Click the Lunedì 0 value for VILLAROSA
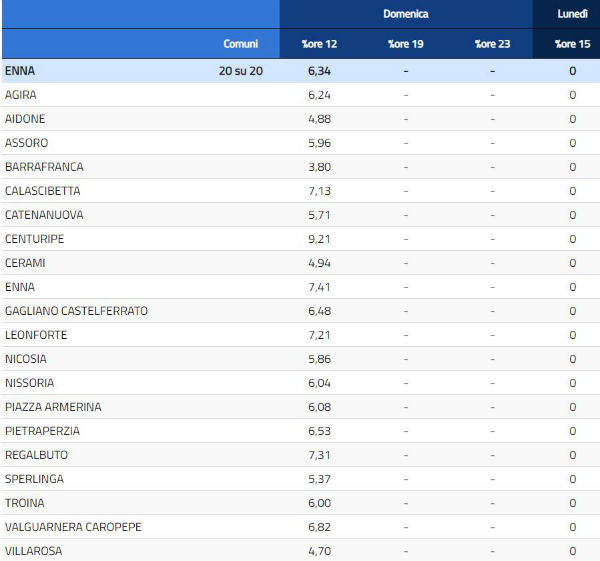 tap(572, 551)
